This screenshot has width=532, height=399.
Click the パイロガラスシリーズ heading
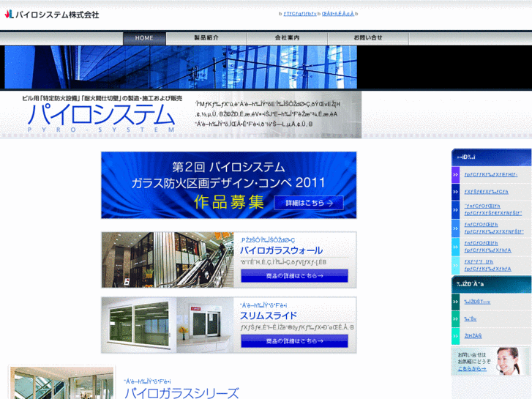(181, 393)
